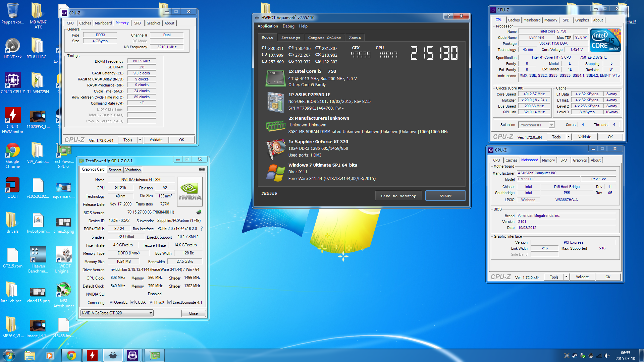Click the NVIDIA logo in GPU-Z
Viewport: 644px width, 362px height.
coord(190,191)
